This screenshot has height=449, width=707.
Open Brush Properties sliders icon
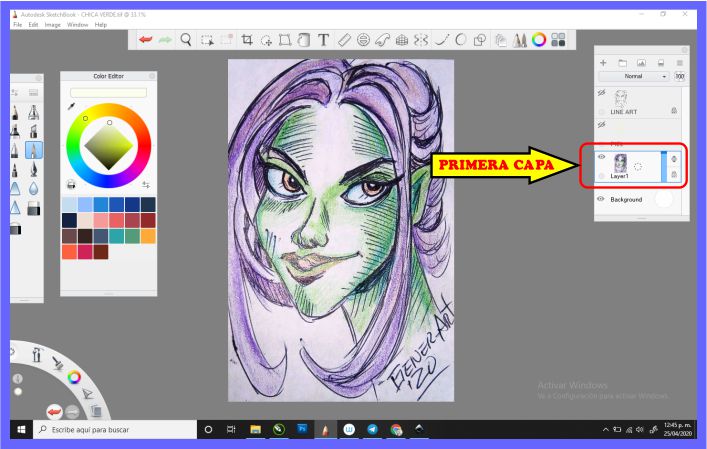tap(14, 92)
